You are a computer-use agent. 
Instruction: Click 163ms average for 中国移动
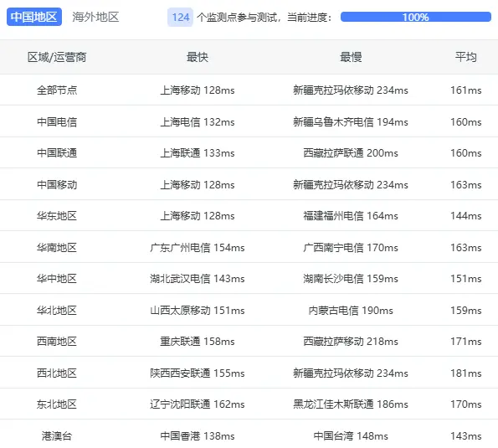465,184
